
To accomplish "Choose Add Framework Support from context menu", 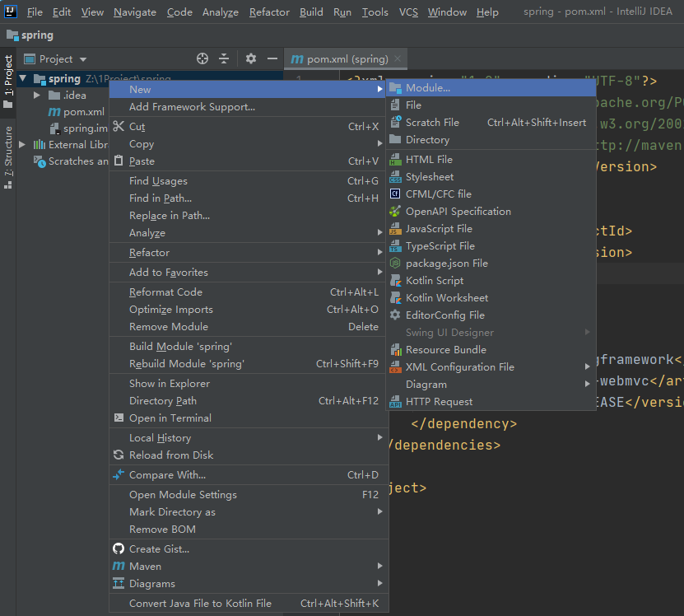I will [x=249, y=107].
